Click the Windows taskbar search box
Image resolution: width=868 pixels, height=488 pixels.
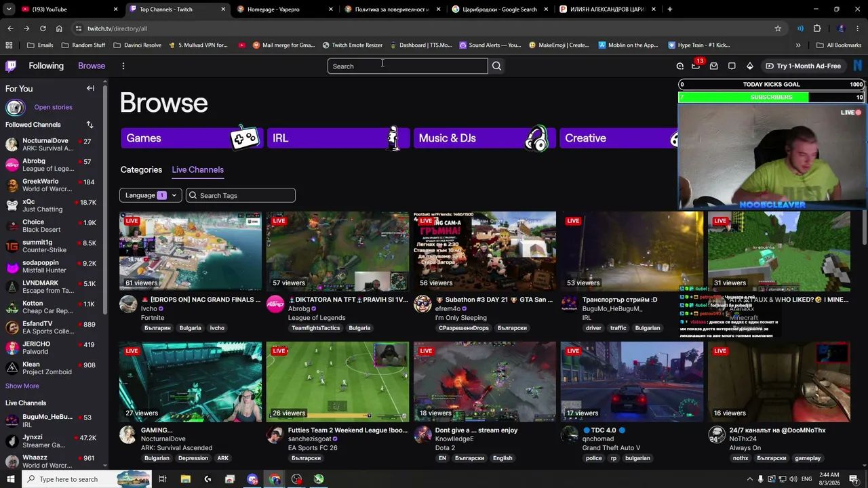[x=85, y=479]
